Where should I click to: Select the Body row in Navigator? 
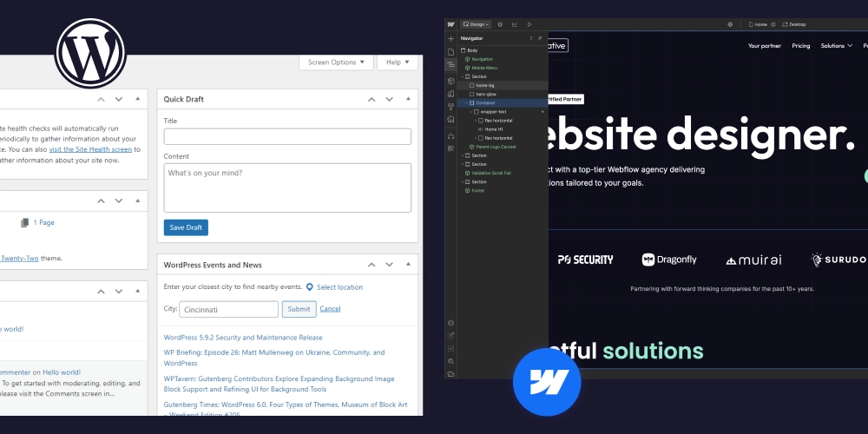click(503, 50)
